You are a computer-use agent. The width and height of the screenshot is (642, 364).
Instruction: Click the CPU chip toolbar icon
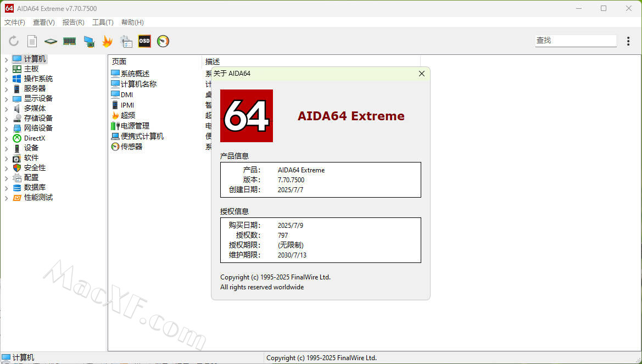[51, 41]
